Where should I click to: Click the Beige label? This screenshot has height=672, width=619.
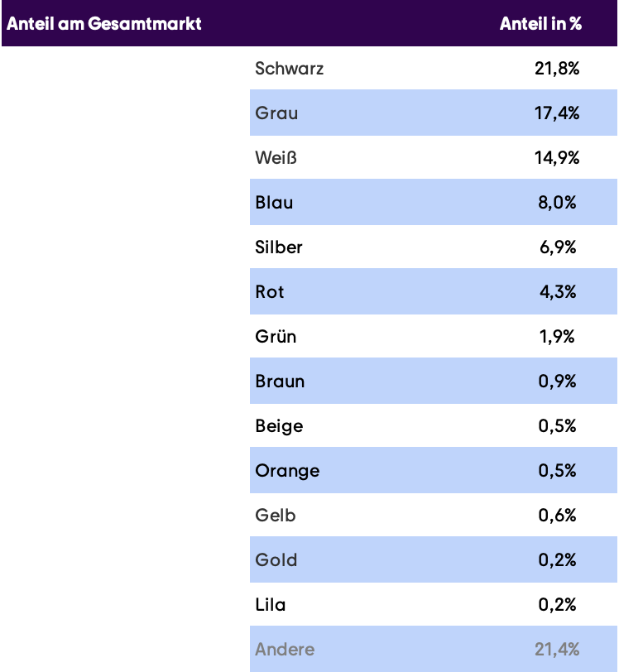point(279,426)
